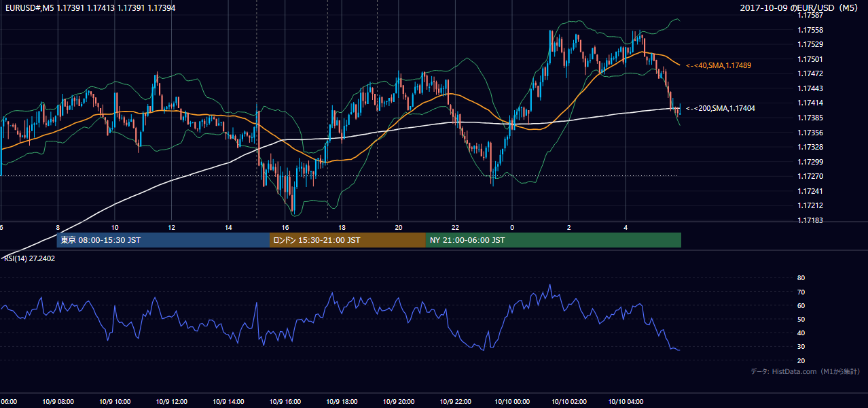Click the HistData.com data source credit
Image resolution: width=868 pixels, height=408 pixels.
(806, 372)
